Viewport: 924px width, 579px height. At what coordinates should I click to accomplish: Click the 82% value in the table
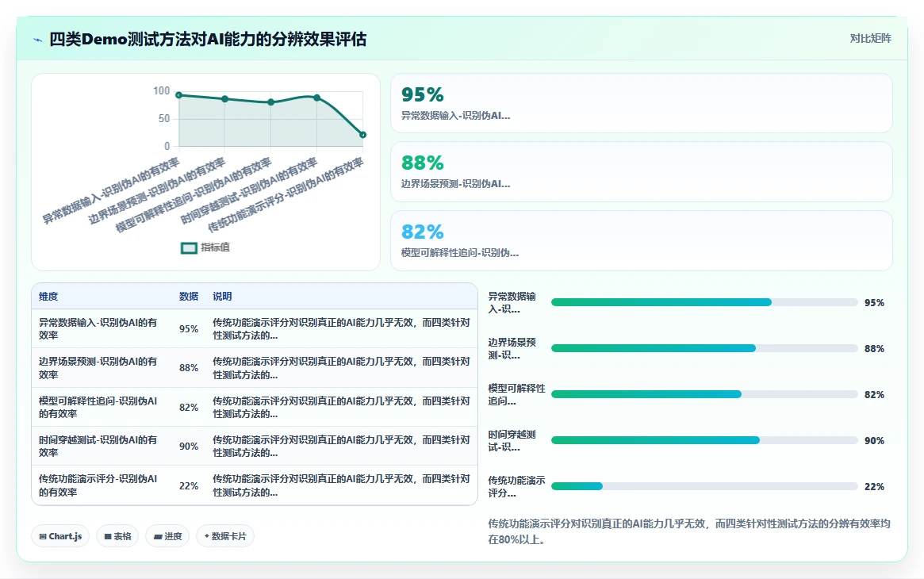click(x=189, y=407)
